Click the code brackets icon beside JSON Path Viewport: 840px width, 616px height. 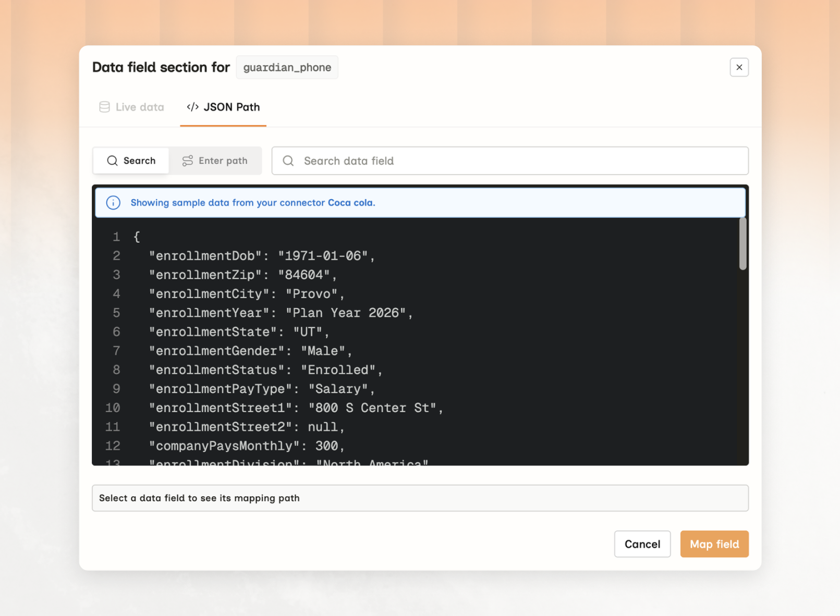point(192,107)
